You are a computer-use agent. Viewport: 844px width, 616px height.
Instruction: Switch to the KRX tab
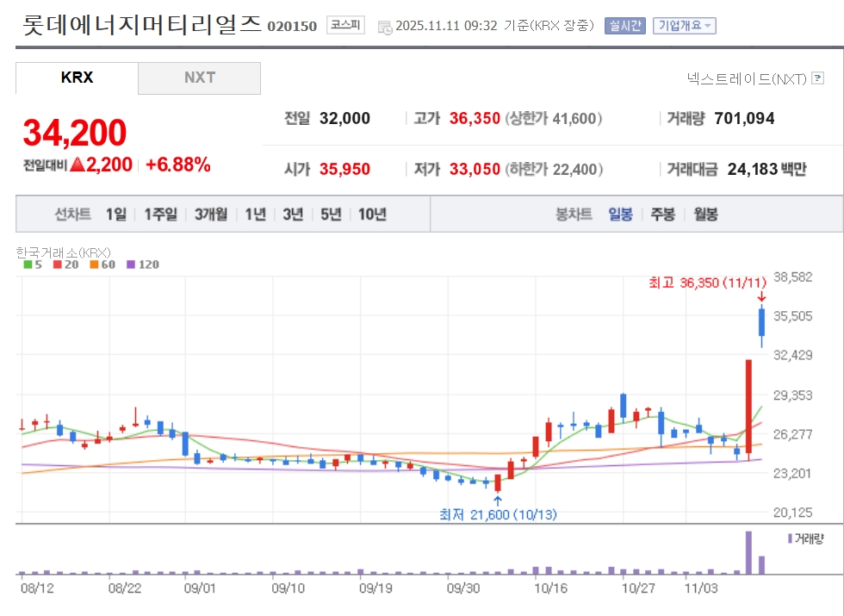(x=77, y=78)
